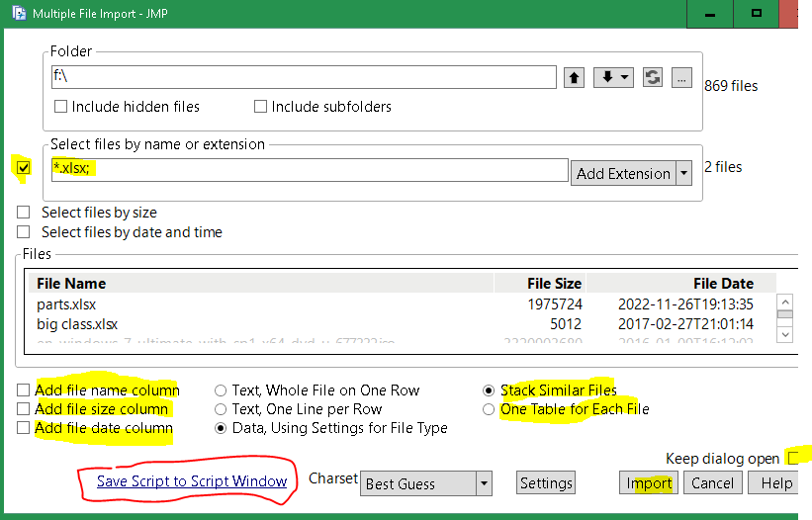Screen dimensions: 812x520
Task: Click the Settings button
Action: [546, 483]
